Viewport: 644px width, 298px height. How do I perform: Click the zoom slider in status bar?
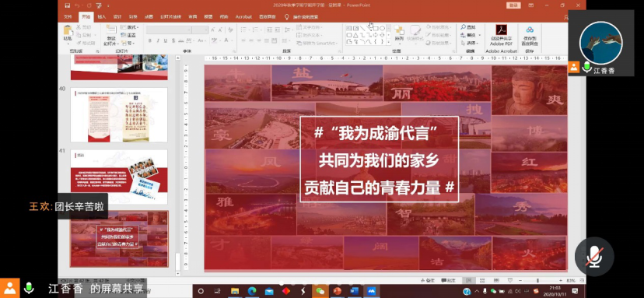(x=537, y=280)
